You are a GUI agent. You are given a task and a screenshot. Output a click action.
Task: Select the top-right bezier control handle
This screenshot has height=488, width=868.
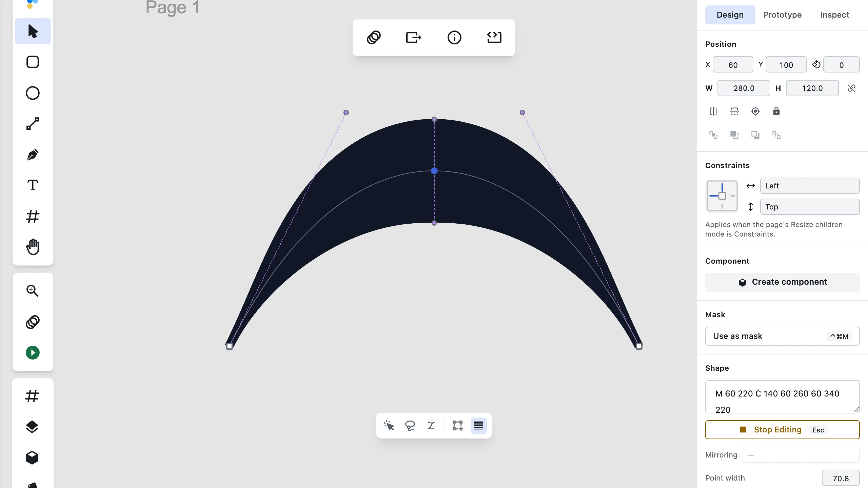tap(522, 113)
